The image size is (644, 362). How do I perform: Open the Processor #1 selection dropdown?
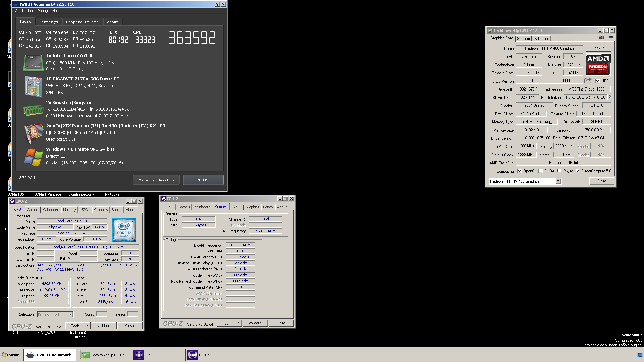click(x=70, y=314)
